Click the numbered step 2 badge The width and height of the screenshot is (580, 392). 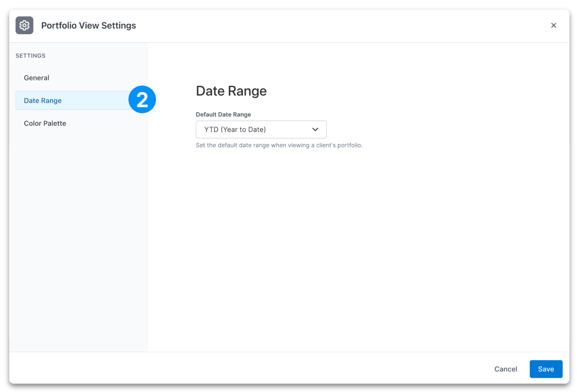click(142, 99)
